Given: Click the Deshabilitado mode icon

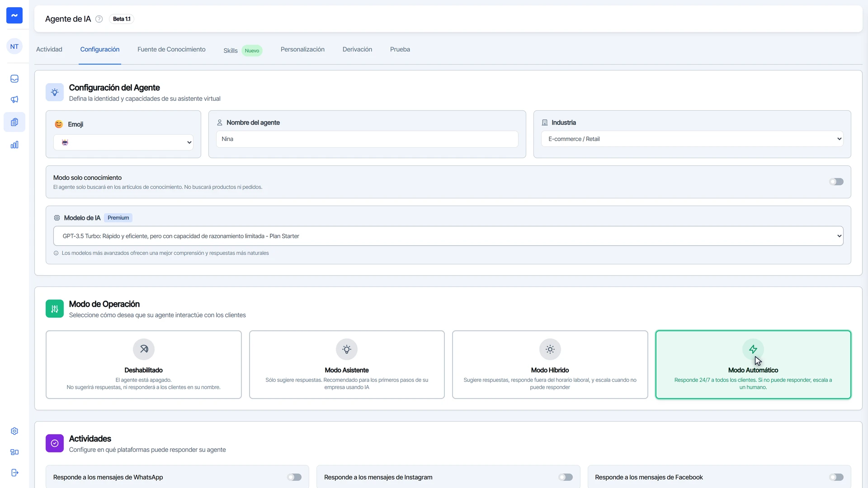Looking at the screenshot, I should (x=144, y=349).
